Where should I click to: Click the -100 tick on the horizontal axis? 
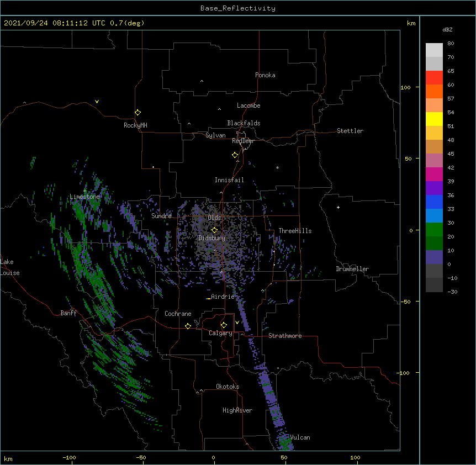tap(69, 457)
